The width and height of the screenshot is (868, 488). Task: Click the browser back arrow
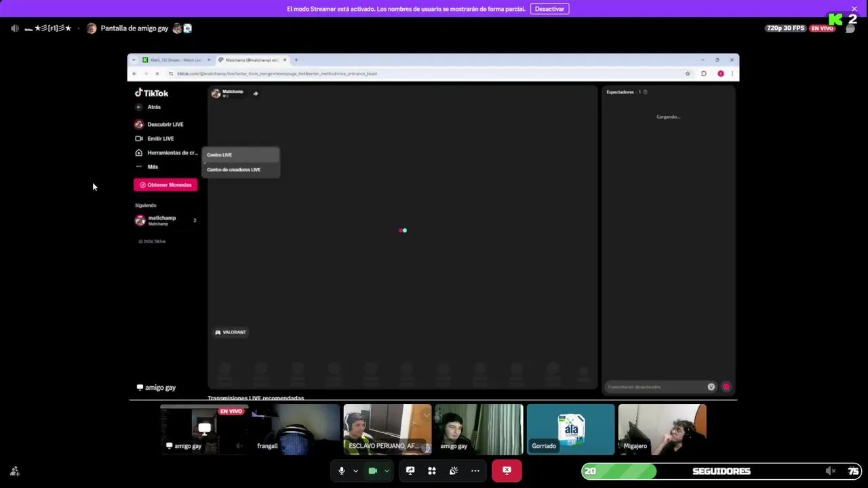click(x=134, y=73)
